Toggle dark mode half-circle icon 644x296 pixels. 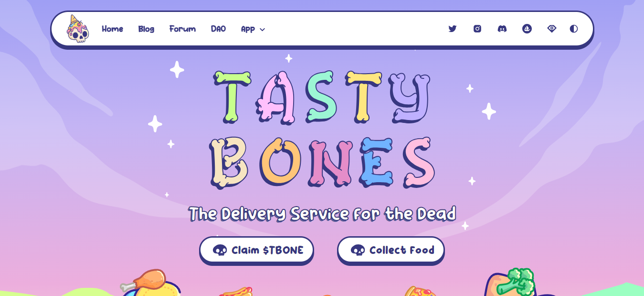tap(574, 29)
